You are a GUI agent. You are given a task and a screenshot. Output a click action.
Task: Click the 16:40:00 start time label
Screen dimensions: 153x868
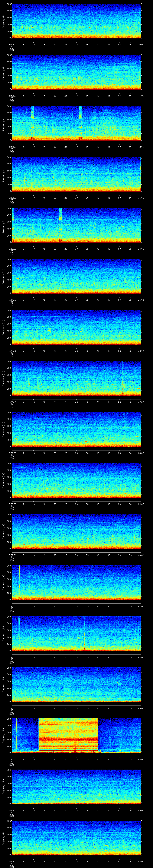[x=12, y=606]
